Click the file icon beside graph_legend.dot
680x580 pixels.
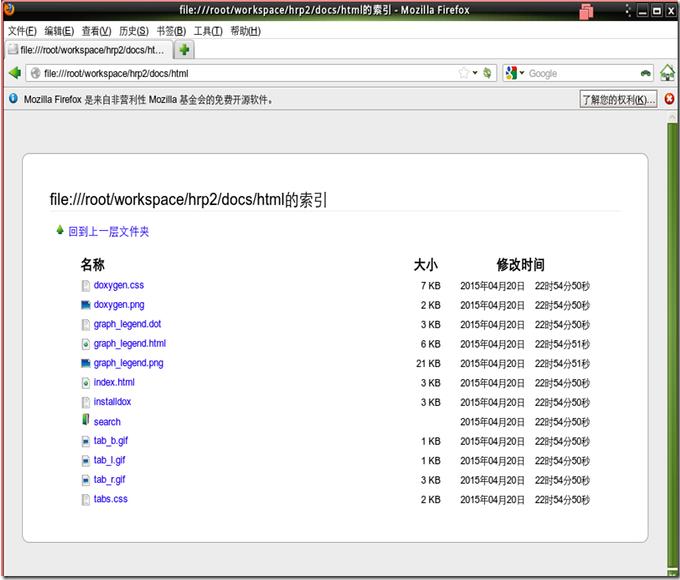point(85,324)
